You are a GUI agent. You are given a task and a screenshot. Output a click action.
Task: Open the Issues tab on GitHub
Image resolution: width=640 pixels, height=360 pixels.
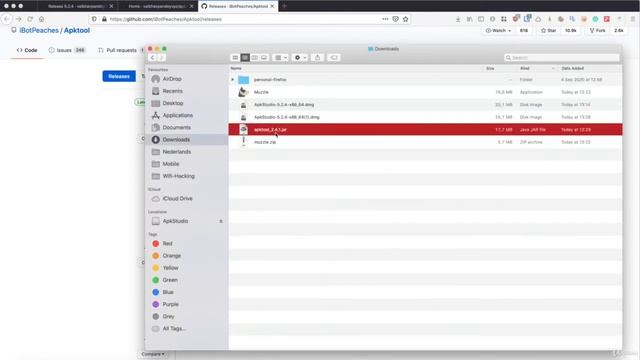[67, 50]
